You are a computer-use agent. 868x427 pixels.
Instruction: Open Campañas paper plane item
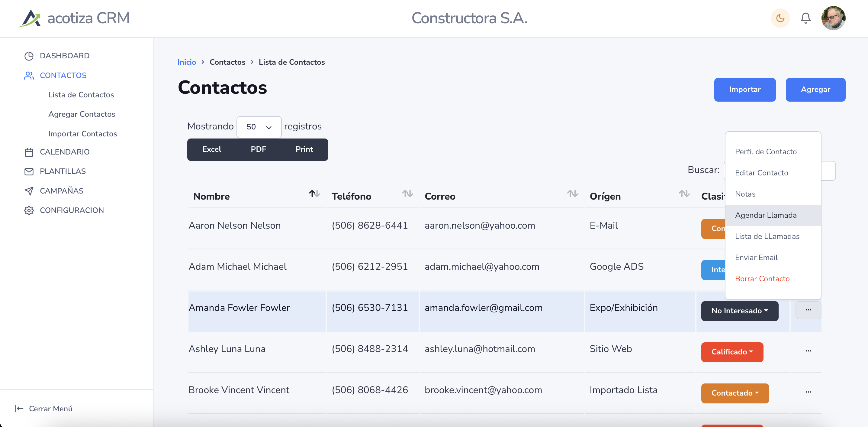(x=61, y=191)
